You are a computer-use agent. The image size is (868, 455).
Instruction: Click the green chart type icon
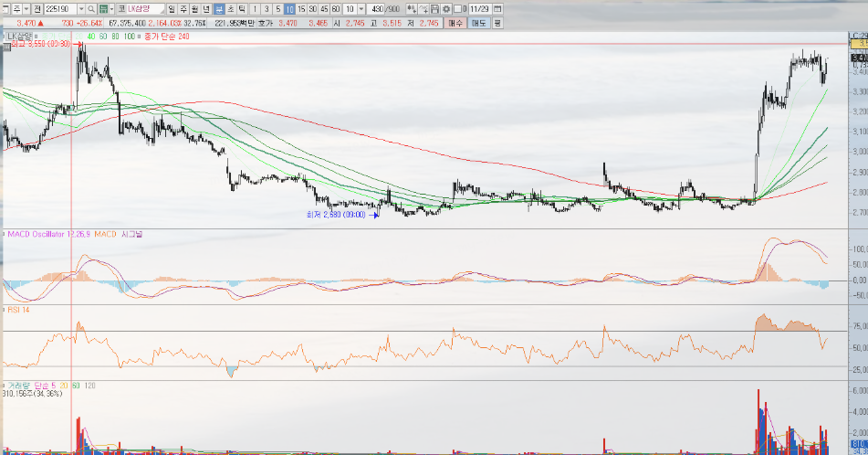[x=103, y=9]
